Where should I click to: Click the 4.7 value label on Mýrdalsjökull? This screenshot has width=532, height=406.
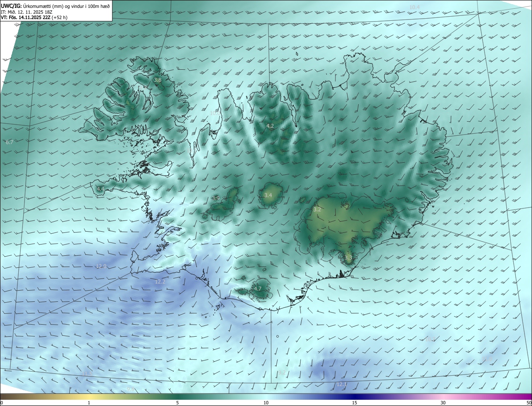tap(258, 289)
